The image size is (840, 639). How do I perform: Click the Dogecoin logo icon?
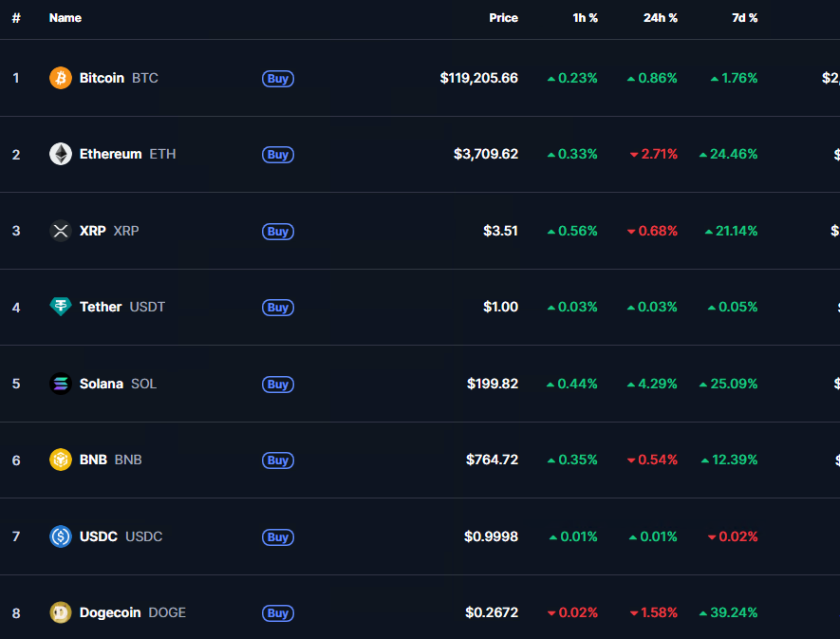(x=61, y=612)
